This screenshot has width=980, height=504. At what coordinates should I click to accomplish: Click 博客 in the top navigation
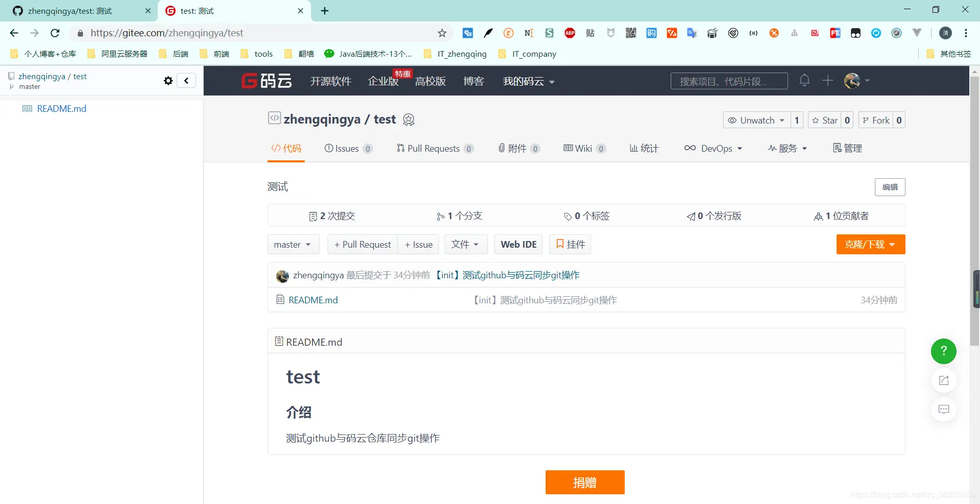coord(474,81)
